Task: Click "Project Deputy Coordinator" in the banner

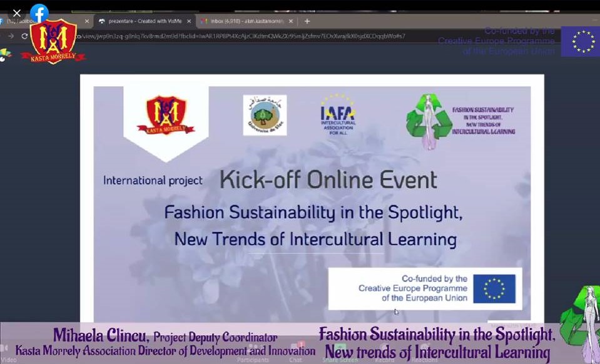Action: [215, 337]
